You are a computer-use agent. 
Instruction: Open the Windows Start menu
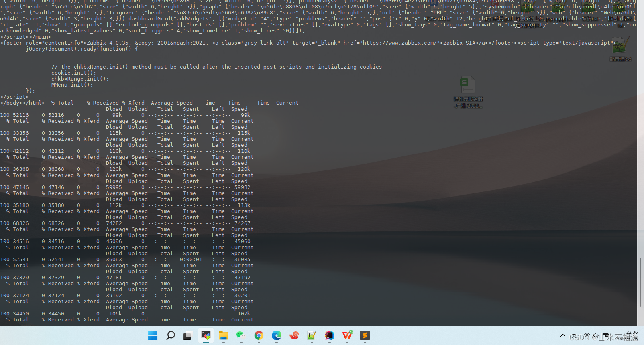coord(153,335)
